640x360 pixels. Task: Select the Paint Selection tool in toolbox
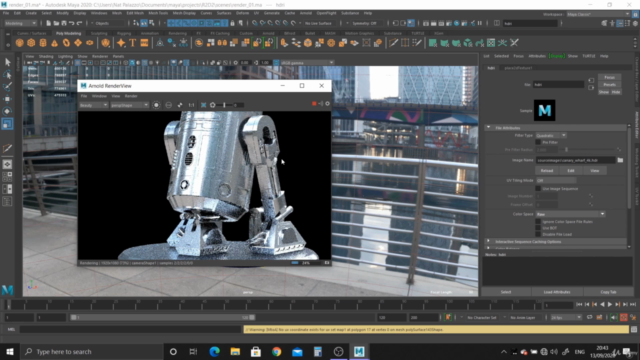click(7, 87)
